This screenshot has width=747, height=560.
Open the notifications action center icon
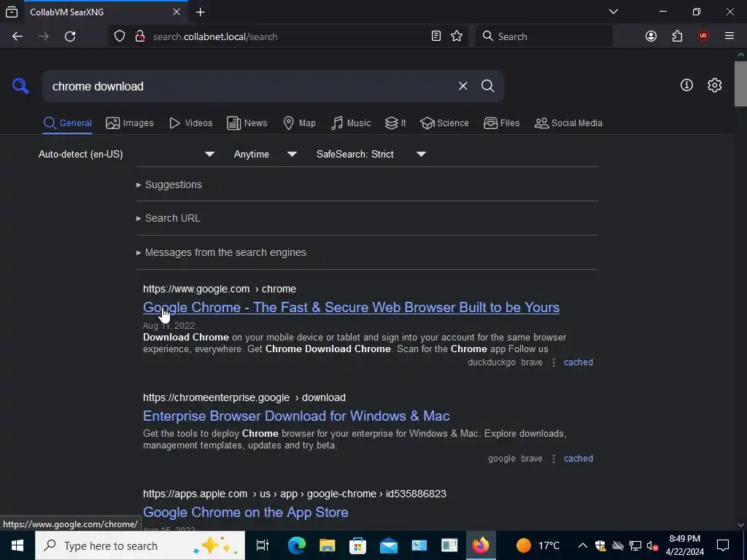coord(723,545)
